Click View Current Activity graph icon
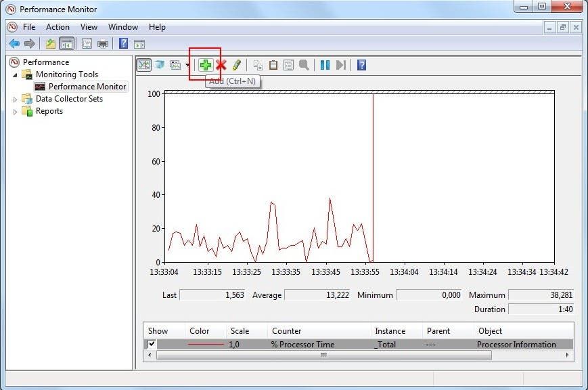The width and height of the screenshot is (588, 390). click(144, 65)
